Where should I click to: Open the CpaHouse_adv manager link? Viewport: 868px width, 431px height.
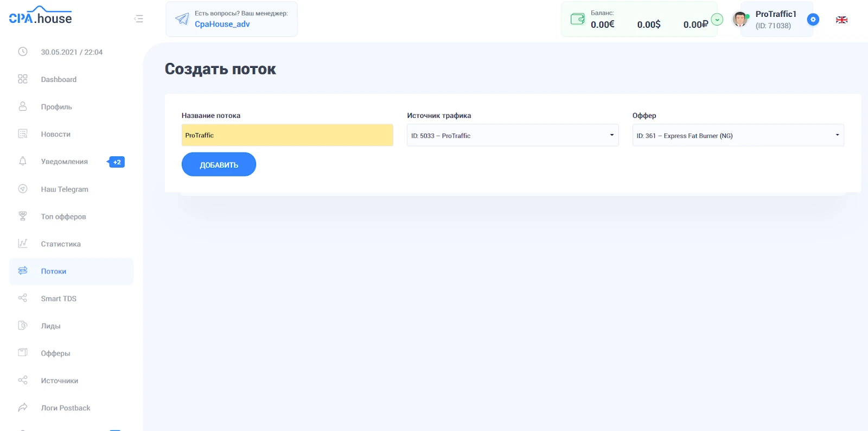click(222, 24)
